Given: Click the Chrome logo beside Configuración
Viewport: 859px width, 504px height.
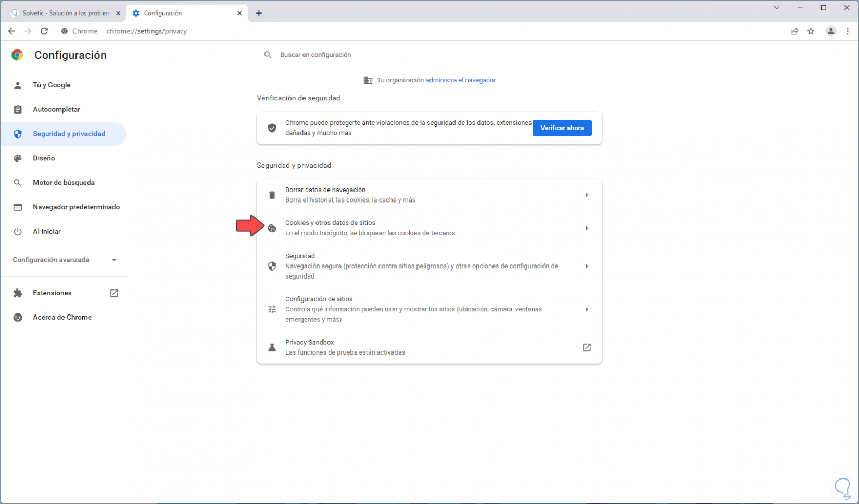Looking at the screenshot, I should pos(17,55).
